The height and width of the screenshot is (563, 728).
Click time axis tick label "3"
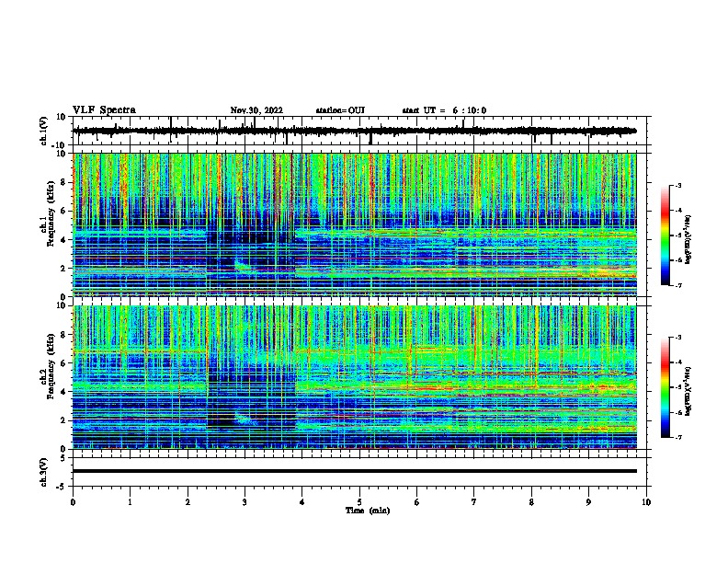click(245, 502)
